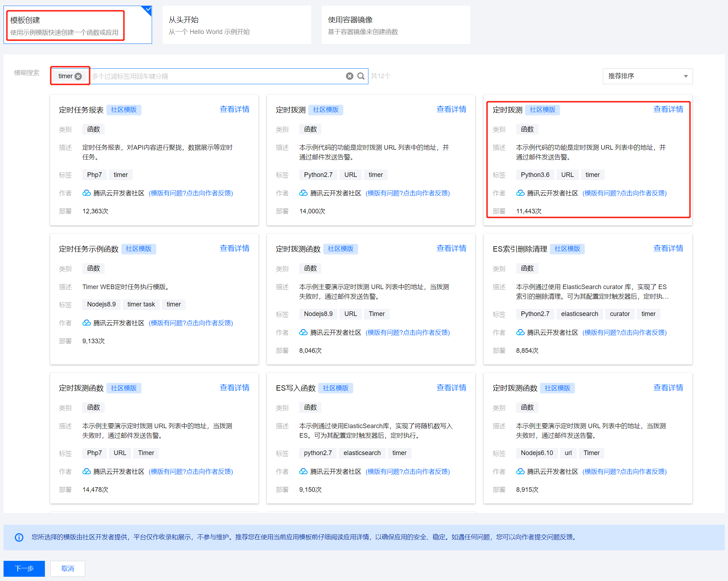
Task: Click the Python2.7 tag in 定时拨测 card
Action: [318, 175]
